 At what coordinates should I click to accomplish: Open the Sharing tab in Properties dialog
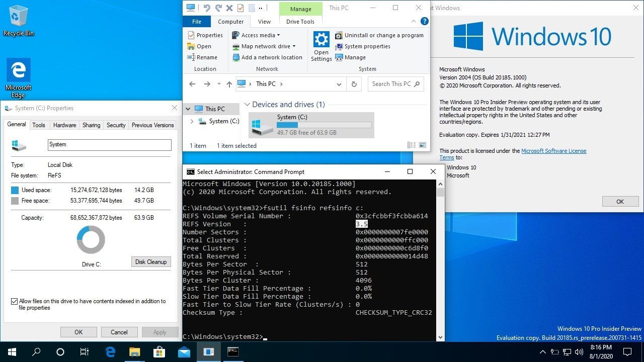pos(91,125)
